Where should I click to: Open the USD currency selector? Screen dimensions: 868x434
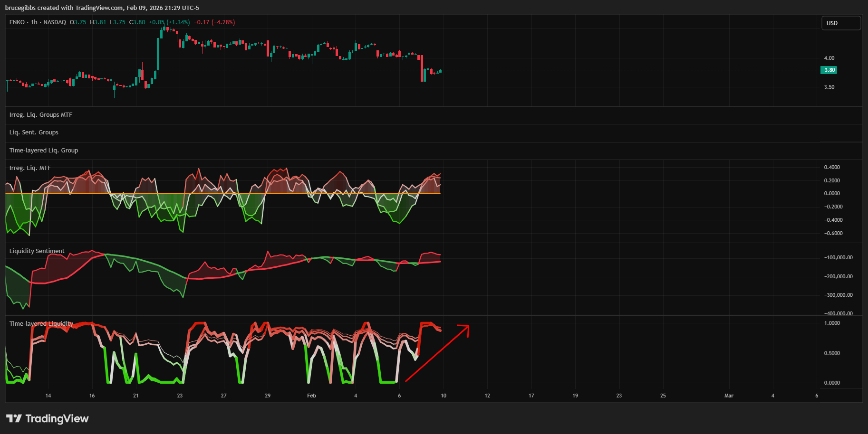(840, 23)
